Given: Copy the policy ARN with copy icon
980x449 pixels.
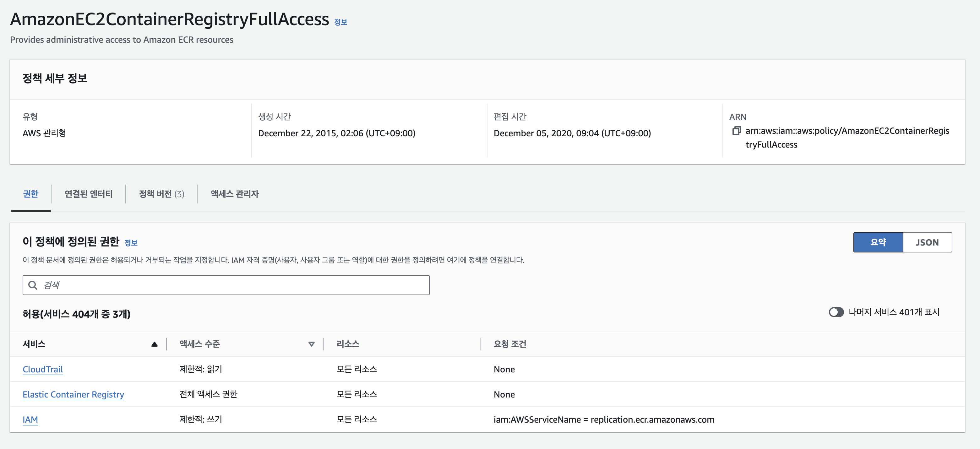Looking at the screenshot, I should tap(736, 131).
